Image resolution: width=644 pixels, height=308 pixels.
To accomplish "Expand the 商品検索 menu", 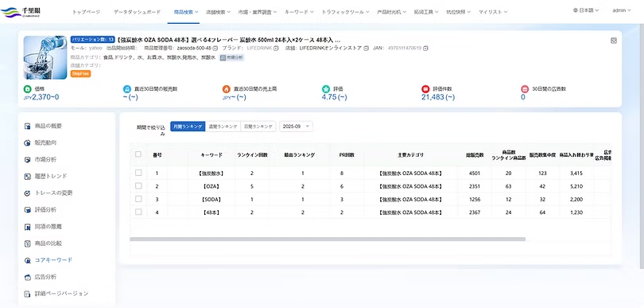I will point(186,12).
